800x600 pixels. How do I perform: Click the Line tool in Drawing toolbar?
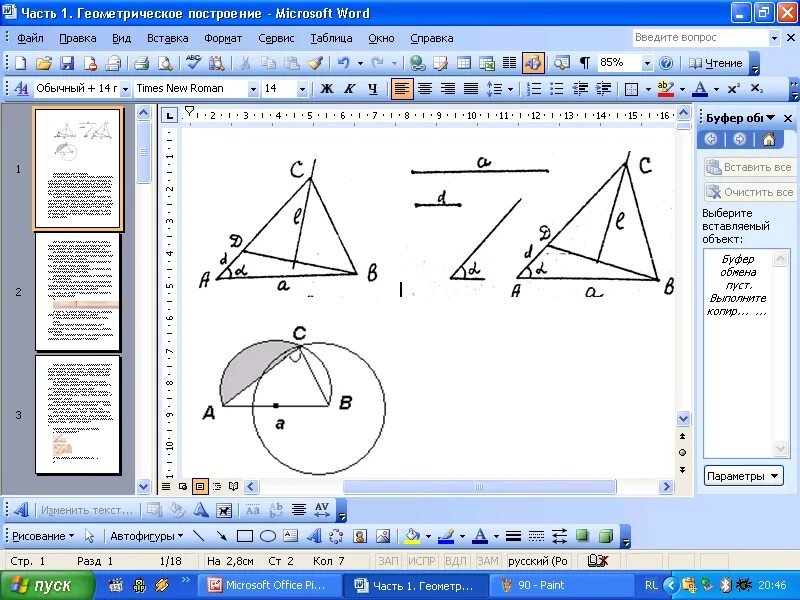click(198, 536)
